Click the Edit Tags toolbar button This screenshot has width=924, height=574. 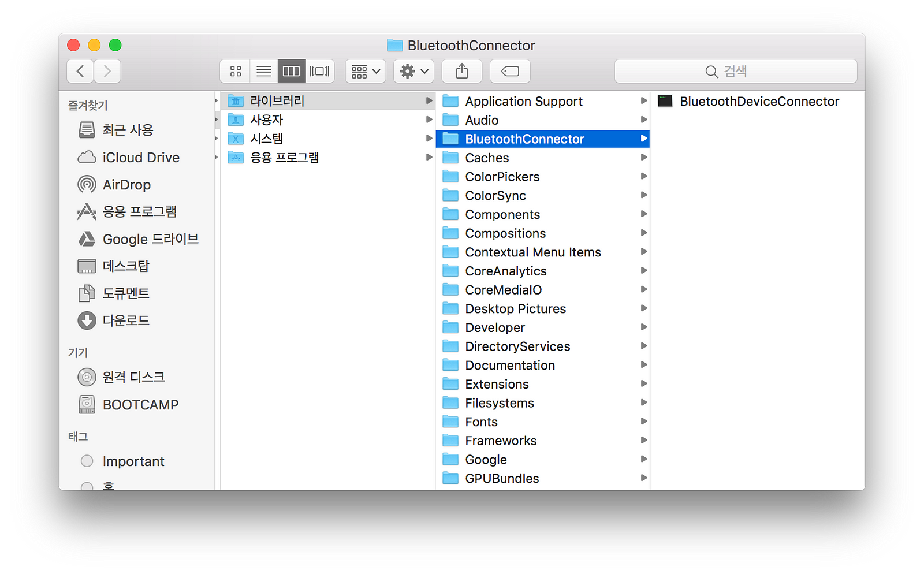(510, 71)
